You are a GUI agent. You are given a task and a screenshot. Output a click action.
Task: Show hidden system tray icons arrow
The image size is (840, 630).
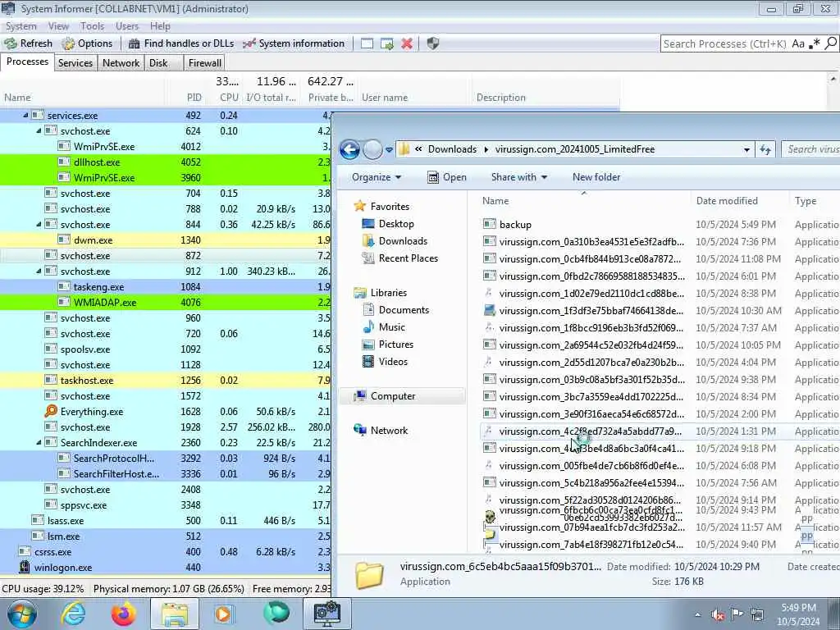pos(697,615)
